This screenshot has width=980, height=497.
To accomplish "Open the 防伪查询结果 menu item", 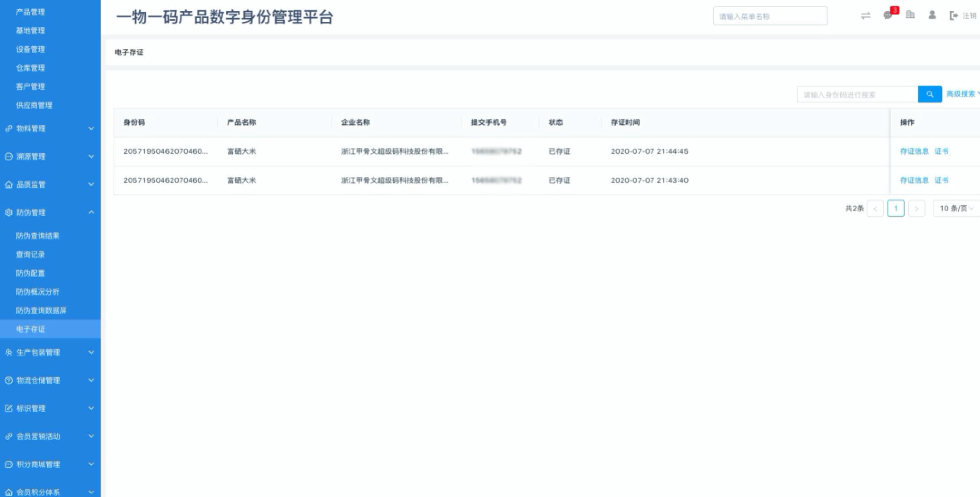I will (x=38, y=236).
